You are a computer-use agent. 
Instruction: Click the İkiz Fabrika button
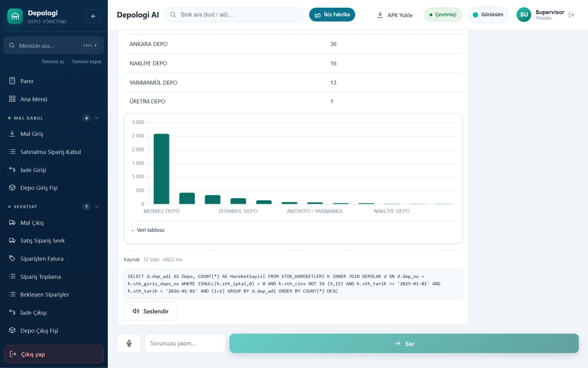(x=332, y=15)
